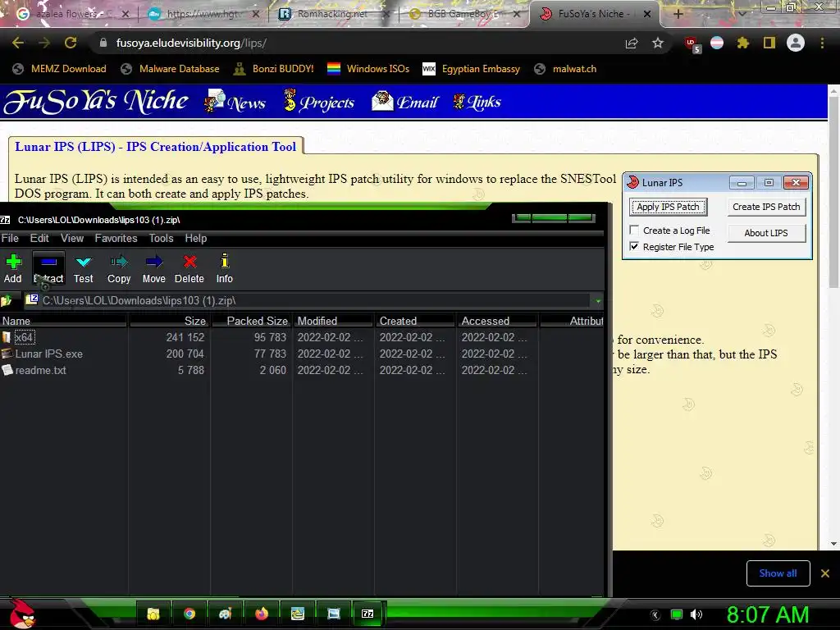Show hidden tray icons arrow

pyautogui.click(x=655, y=615)
